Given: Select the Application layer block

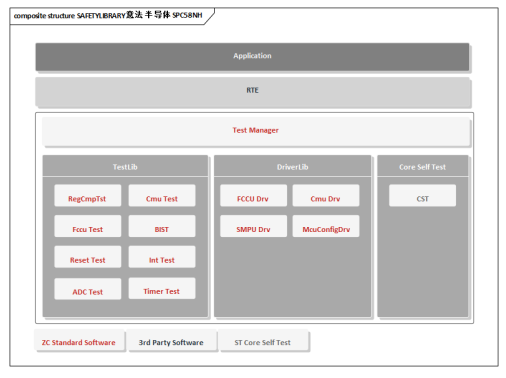Looking at the screenshot, I should (252, 56).
